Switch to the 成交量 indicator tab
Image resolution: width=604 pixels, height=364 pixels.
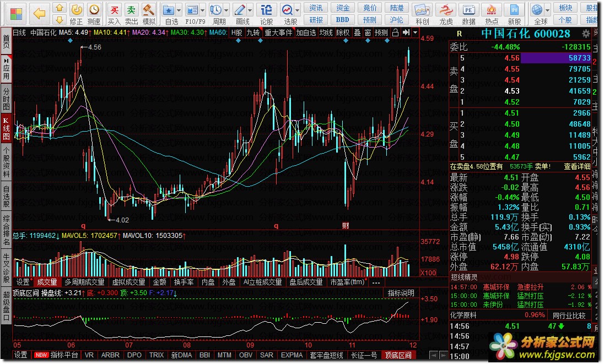click(x=47, y=282)
